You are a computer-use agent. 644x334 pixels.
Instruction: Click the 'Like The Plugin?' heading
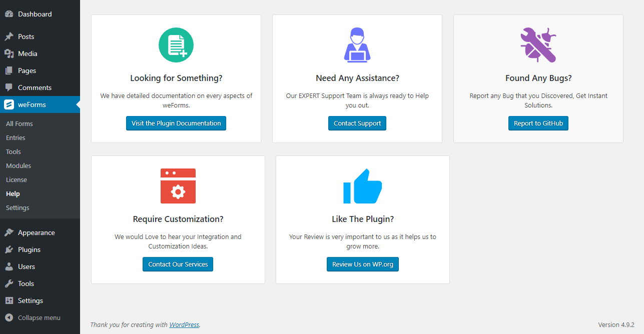(363, 219)
